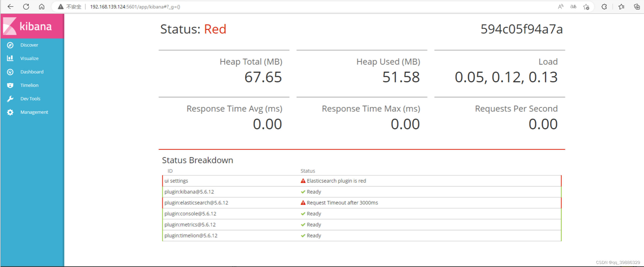
Task: Click the translate page icon
Action: 573,7
